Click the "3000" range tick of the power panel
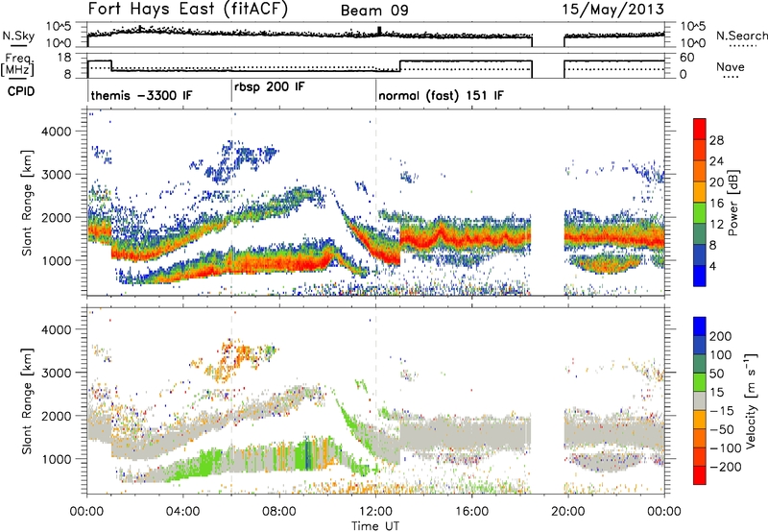This screenshot has width=768, height=532. tap(56, 175)
